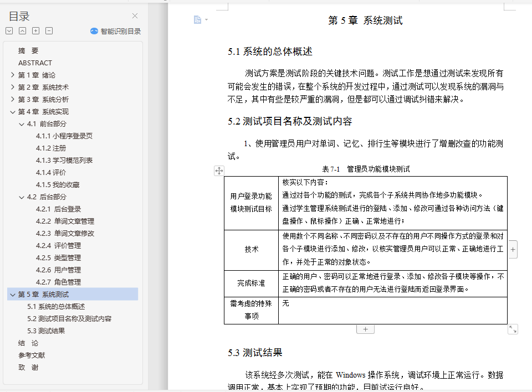Add a row with the plus button below the table
This screenshot has height=392, width=532.
pyautogui.click(x=365, y=329)
